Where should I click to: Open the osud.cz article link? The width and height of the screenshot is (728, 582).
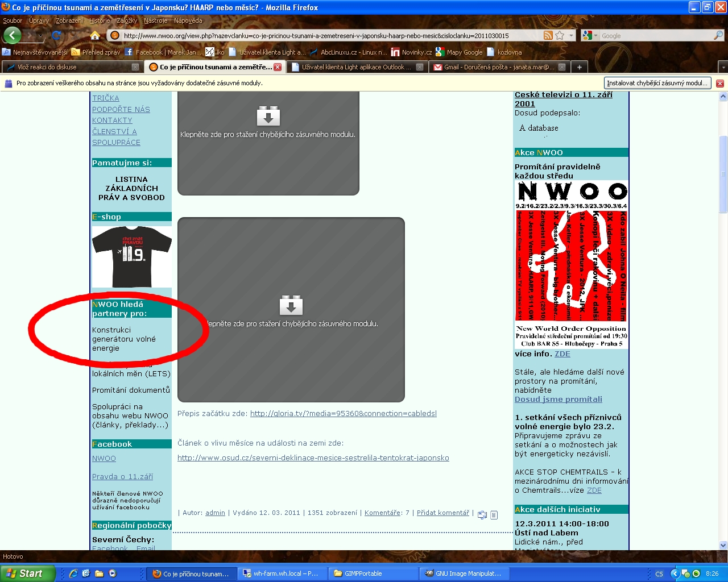(x=313, y=458)
